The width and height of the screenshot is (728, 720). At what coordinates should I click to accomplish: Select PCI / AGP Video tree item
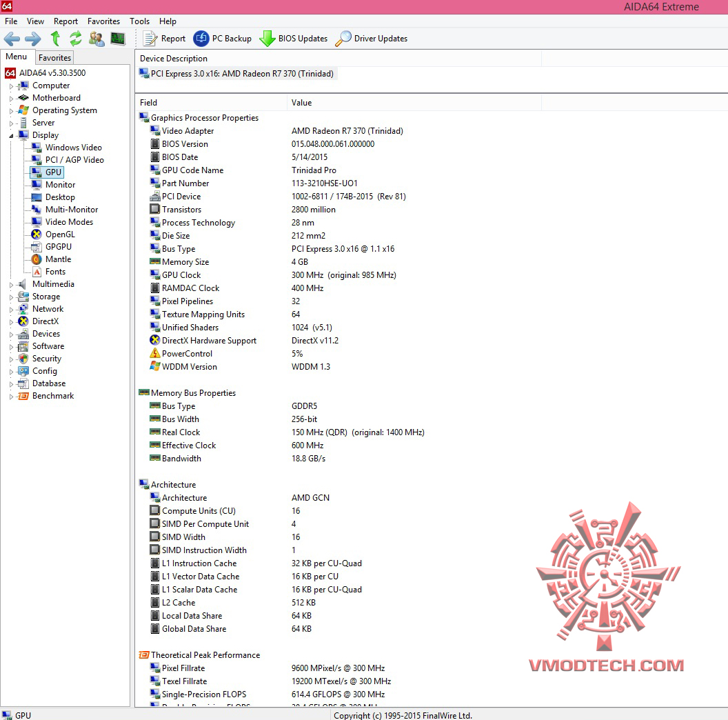coord(74,160)
